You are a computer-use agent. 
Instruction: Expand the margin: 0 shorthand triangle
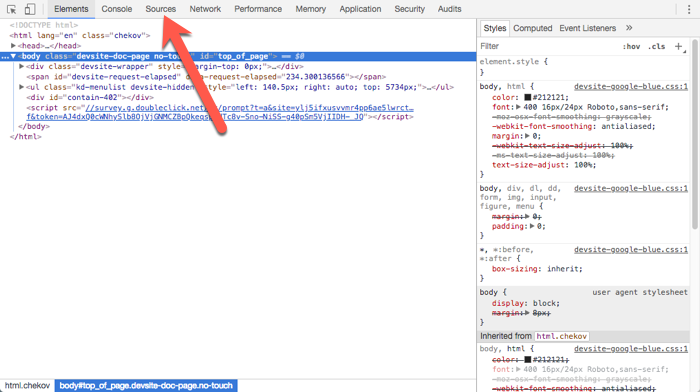[x=527, y=136]
